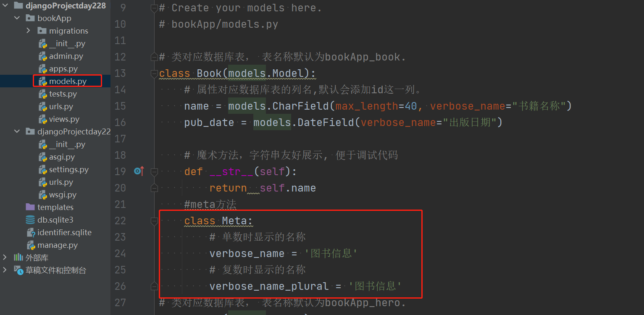Click the '# Create your models here.' comment

[240, 8]
